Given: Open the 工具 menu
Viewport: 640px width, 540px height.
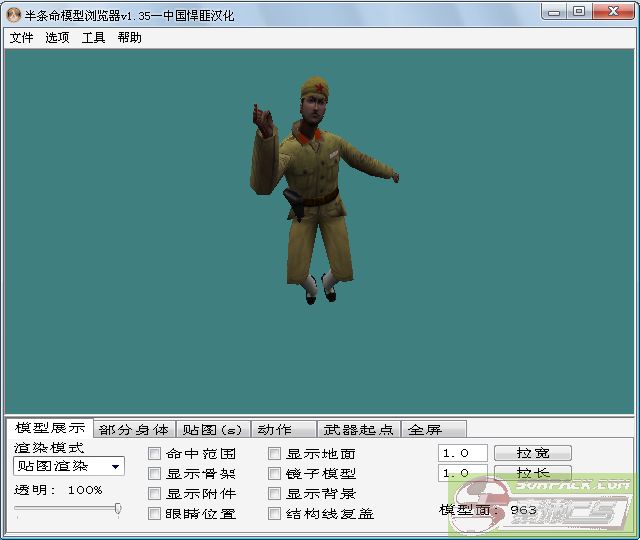Looking at the screenshot, I should point(93,37).
